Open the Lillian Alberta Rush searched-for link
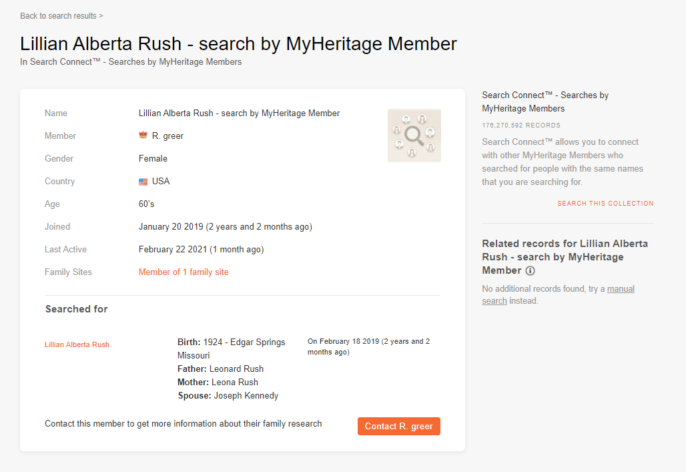 coord(77,345)
